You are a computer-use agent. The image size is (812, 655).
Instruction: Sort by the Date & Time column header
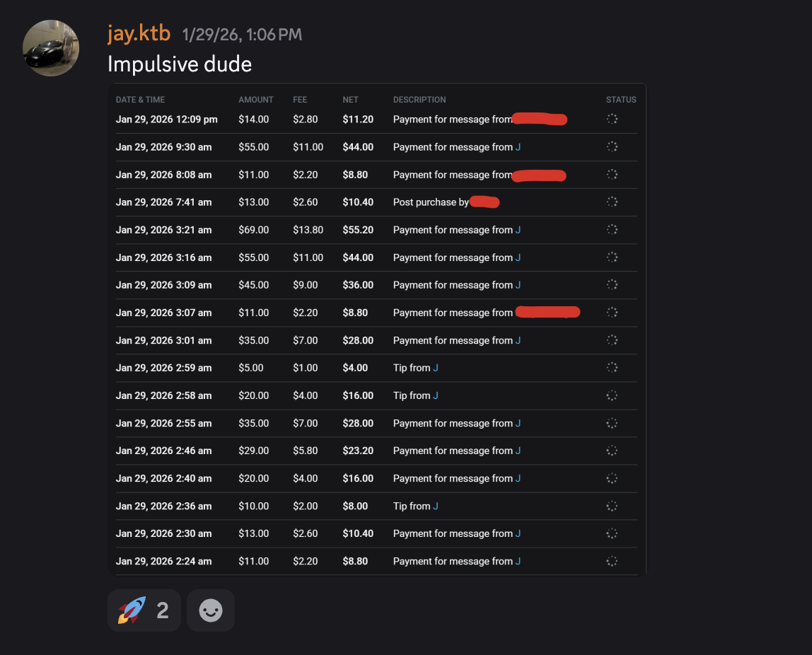point(140,100)
